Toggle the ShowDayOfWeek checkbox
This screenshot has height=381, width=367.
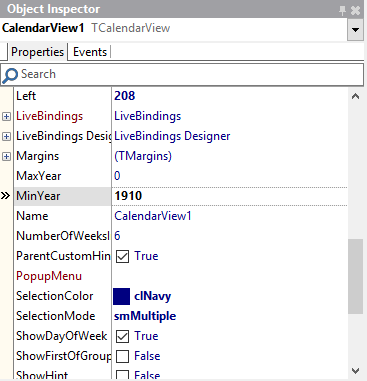tap(122, 336)
